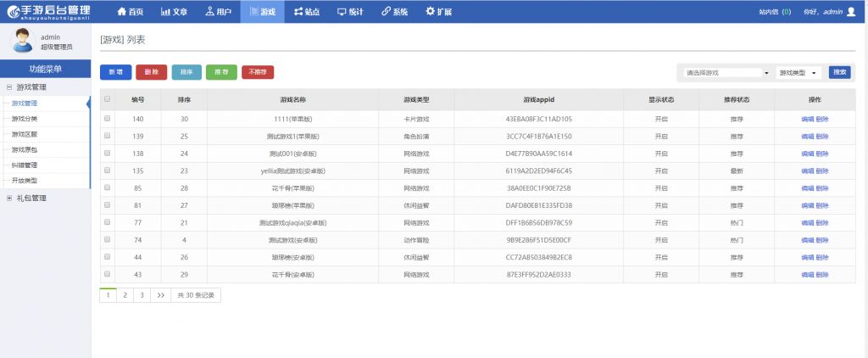The image size is (868, 358).
Task: Edit the 1111(苹果版) game row
Action: pos(807,119)
